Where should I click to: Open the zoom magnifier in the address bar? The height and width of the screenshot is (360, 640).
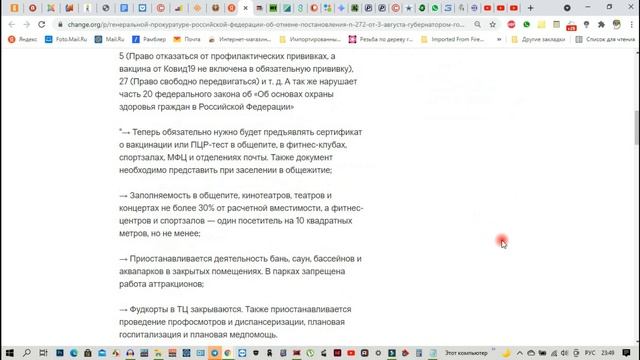coord(477,24)
